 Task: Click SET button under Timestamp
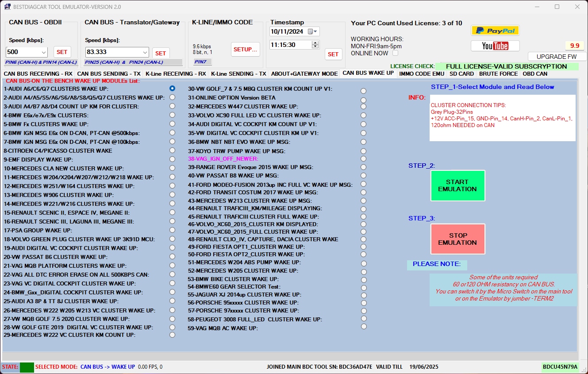[333, 54]
